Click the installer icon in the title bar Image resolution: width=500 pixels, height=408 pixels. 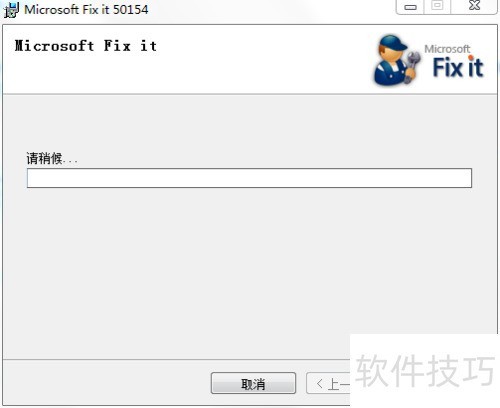click(x=11, y=9)
